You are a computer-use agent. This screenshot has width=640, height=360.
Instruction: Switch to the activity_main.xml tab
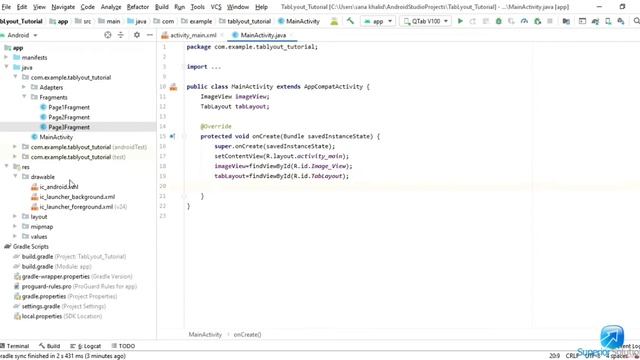point(193,35)
